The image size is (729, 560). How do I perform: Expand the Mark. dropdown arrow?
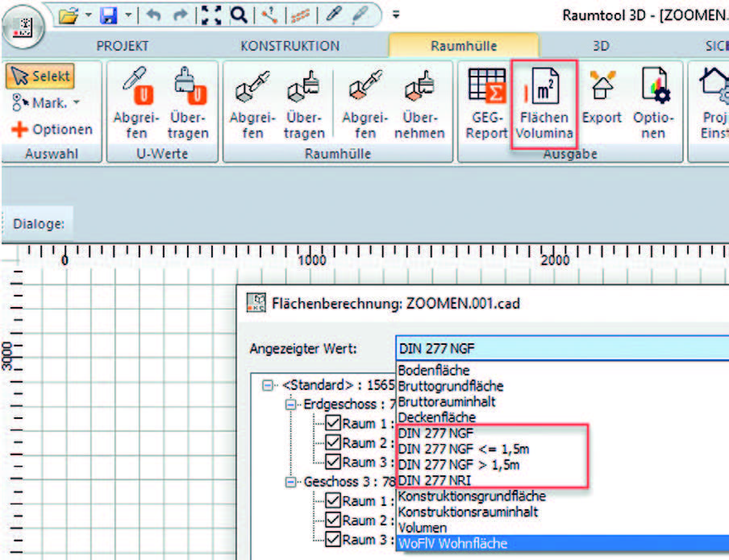[77, 102]
